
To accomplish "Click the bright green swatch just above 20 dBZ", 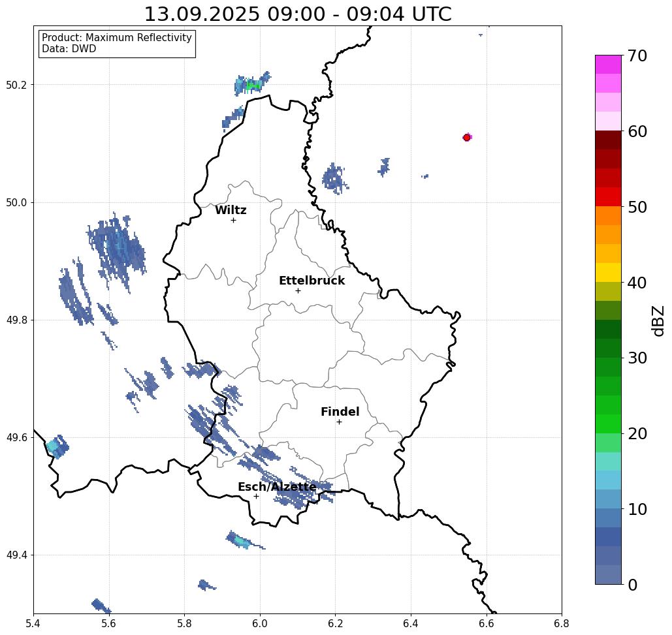I will tap(608, 424).
